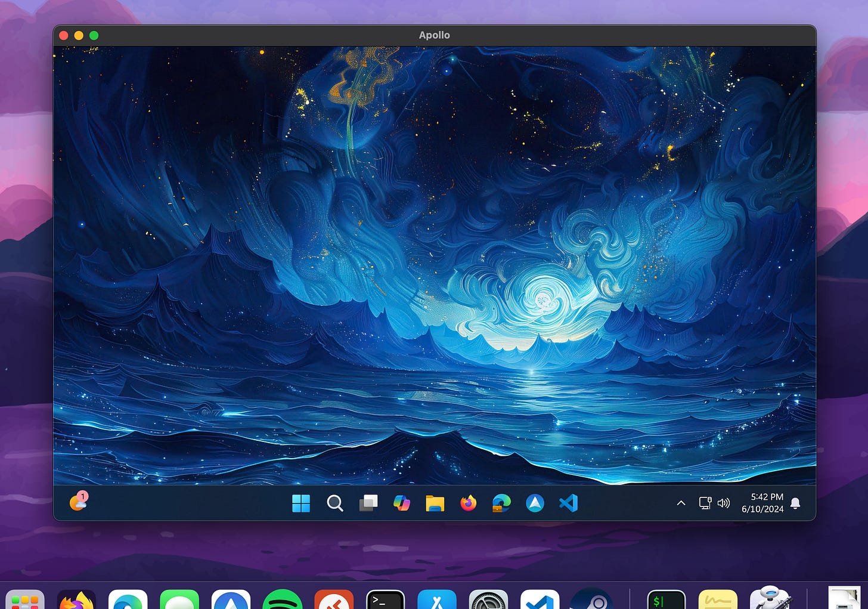Screen dimensions: 868x609
Task: Show hidden system tray icons
Action: pos(681,503)
